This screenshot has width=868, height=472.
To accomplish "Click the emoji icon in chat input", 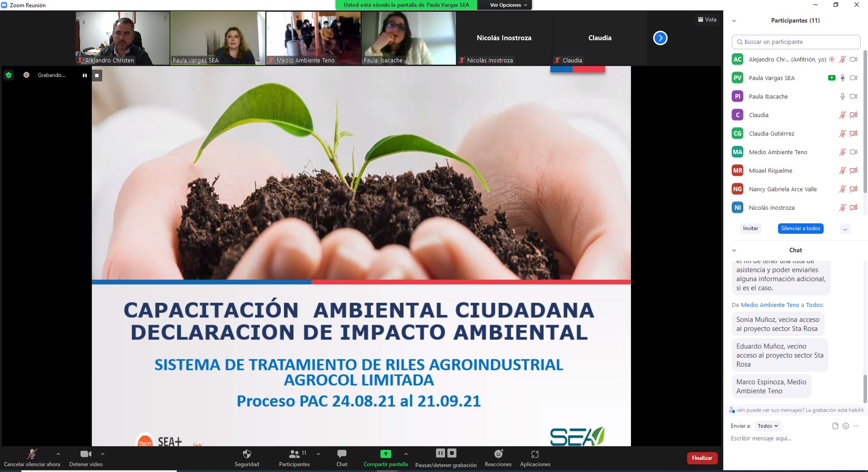I will click(x=846, y=426).
